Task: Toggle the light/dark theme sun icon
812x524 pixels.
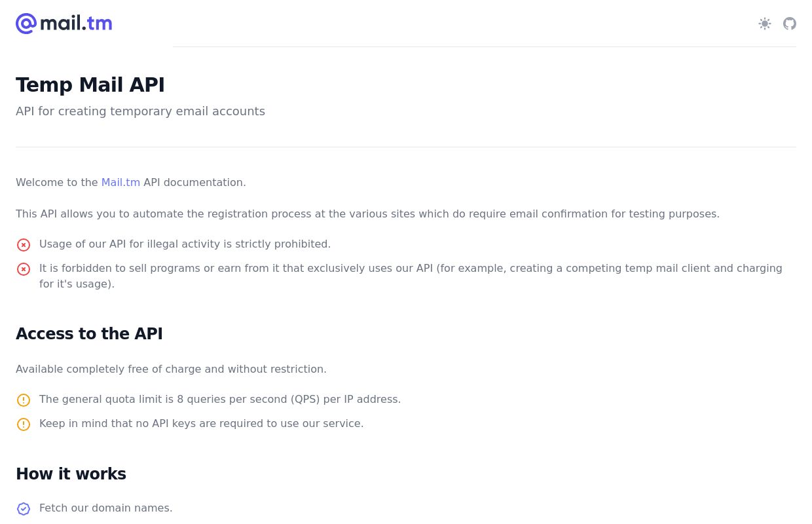Action: (765, 24)
